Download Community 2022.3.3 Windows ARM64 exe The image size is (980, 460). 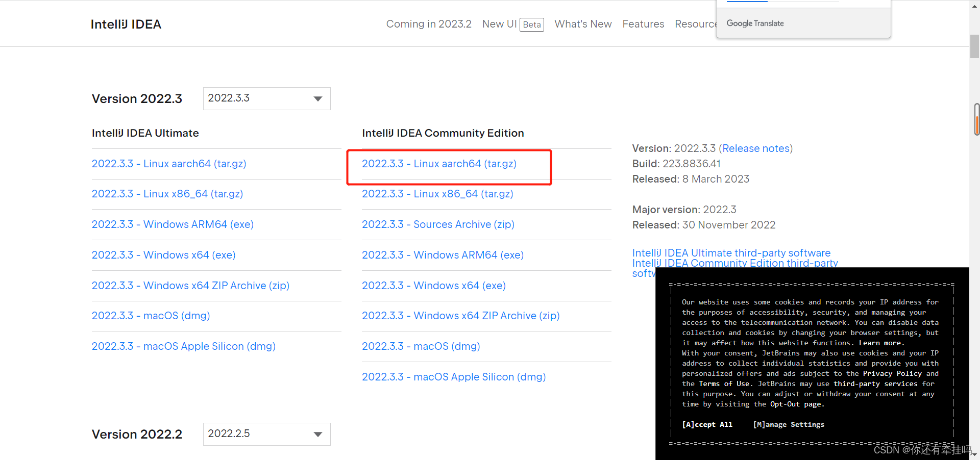(443, 255)
